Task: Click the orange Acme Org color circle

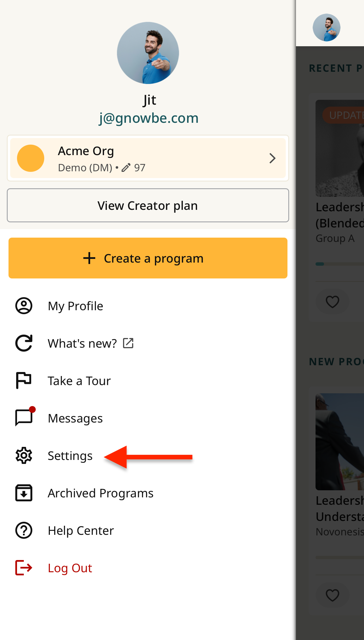Action: [x=31, y=158]
